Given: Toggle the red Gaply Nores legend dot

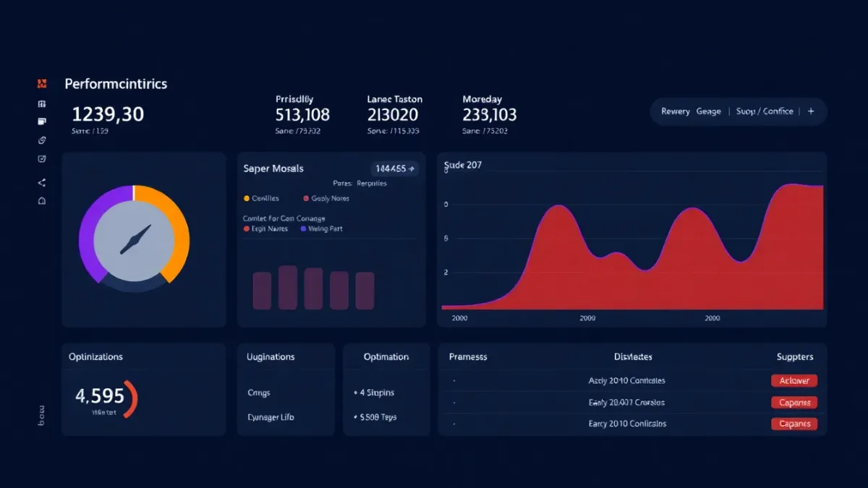Looking at the screenshot, I should coord(306,198).
